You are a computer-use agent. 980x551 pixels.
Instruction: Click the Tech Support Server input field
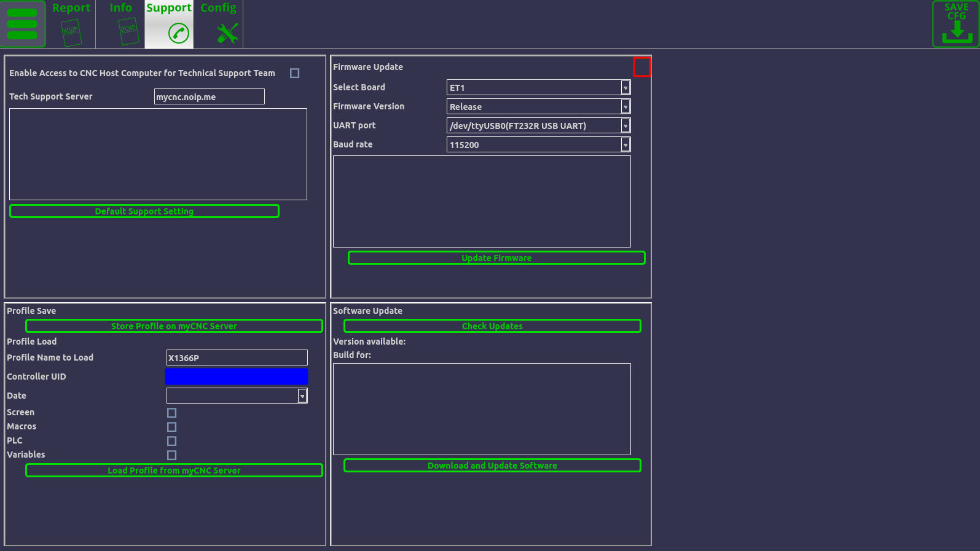click(209, 97)
